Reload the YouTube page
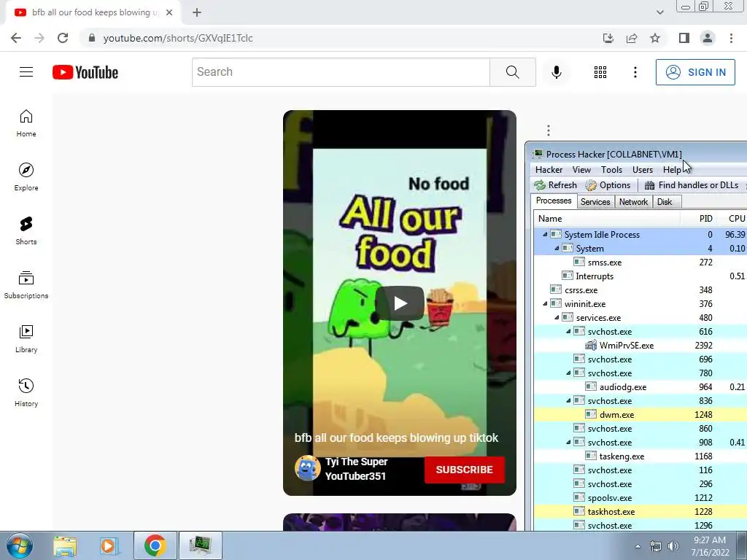Screen dimensions: 747x560 point(63,38)
